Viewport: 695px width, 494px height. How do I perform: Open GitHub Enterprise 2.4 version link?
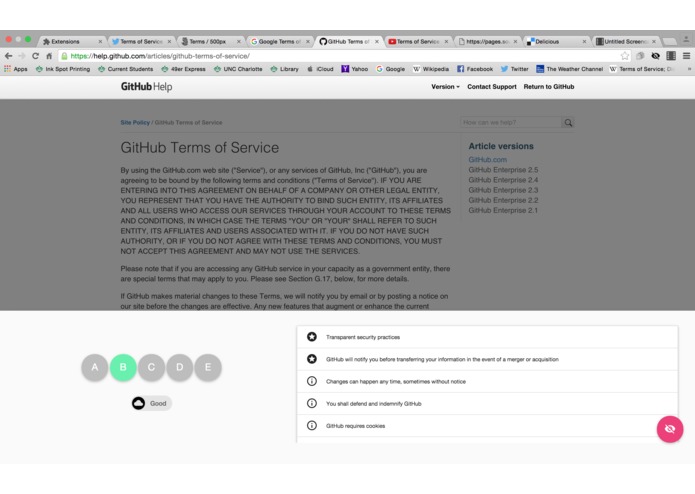coord(503,180)
